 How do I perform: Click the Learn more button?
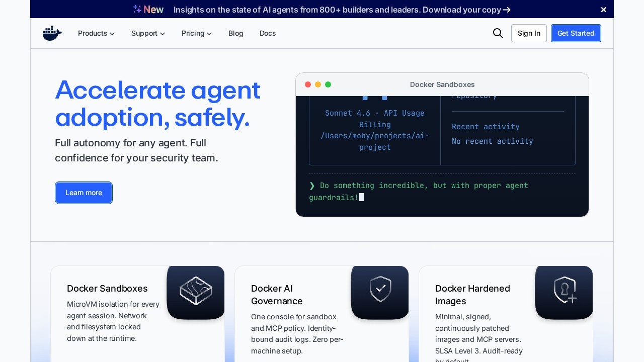pyautogui.click(x=84, y=193)
